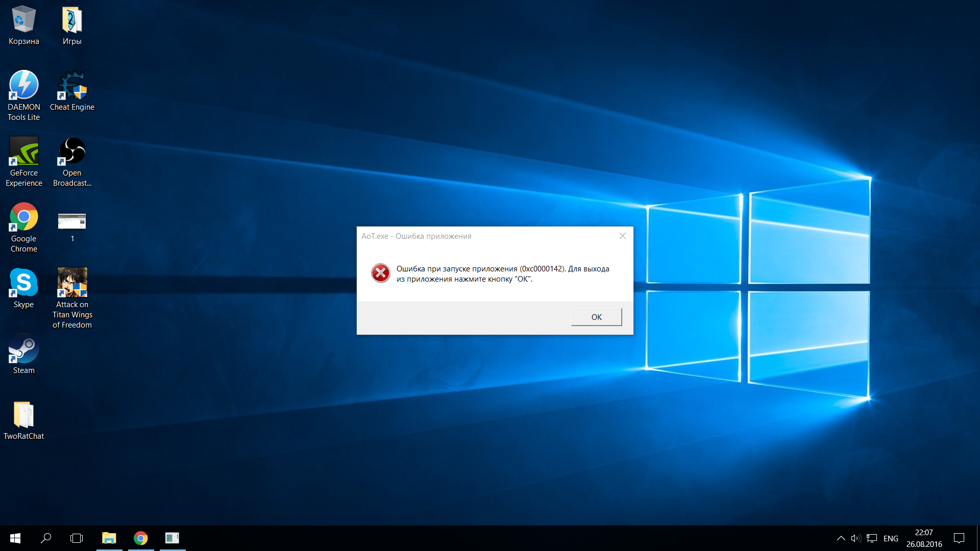Show hidden system tray icons
Screen dimensions: 980x551
pyautogui.click(x=841, y=538)
